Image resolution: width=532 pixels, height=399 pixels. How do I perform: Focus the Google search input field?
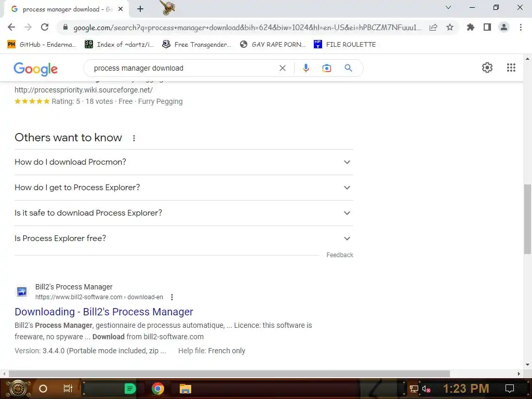pyautogui.click(x=183, y=68)
